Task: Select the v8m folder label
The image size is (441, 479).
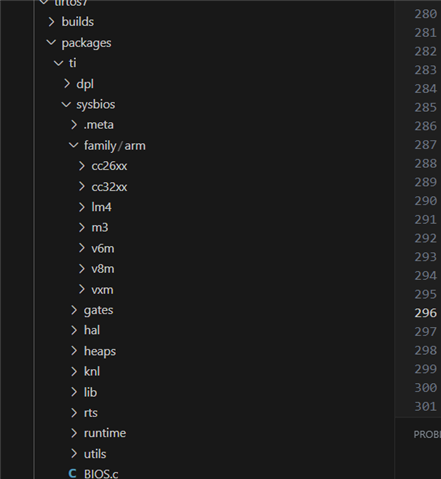Action: tap(103, 269)
